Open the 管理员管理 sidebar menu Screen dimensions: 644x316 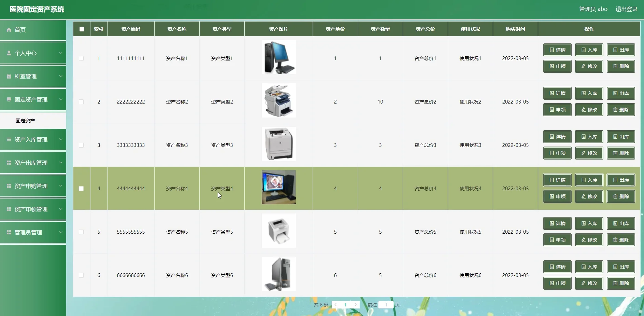click(x=33, y=232)
